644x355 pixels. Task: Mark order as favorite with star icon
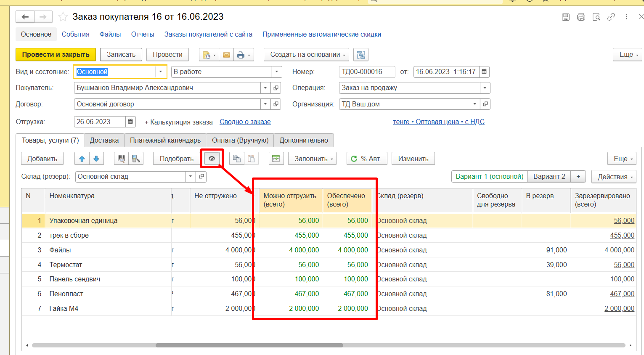(63, 17)
